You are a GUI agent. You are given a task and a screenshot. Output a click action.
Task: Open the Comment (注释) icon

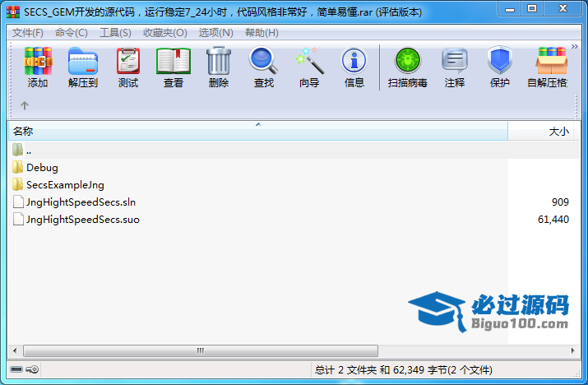455,60
